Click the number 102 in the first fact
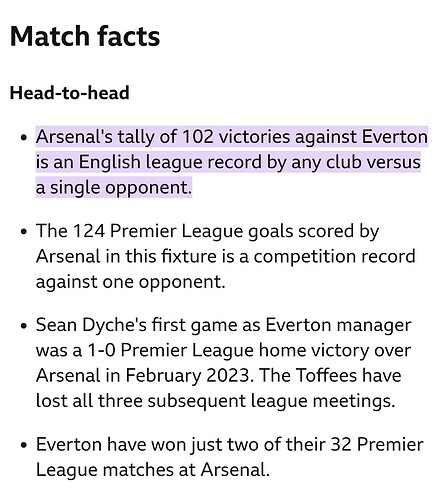Screen dimensions: 440x500 pos(198,137)
